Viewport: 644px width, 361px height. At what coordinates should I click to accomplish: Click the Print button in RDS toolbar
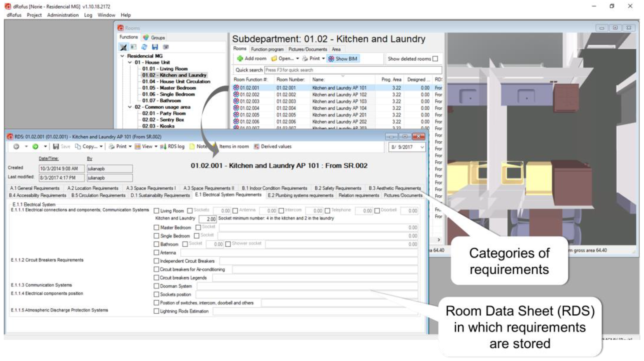tap(118, 147)
